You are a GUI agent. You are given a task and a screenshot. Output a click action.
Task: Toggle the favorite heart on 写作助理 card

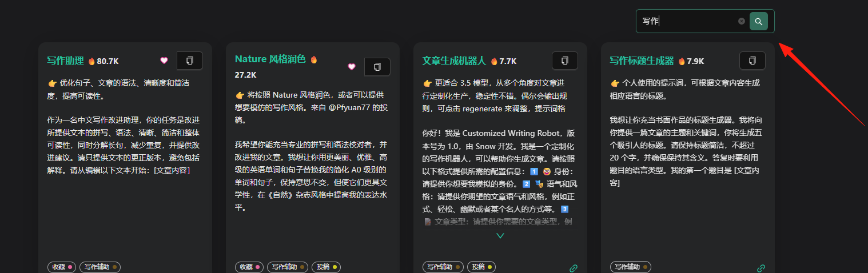[164, 61]
